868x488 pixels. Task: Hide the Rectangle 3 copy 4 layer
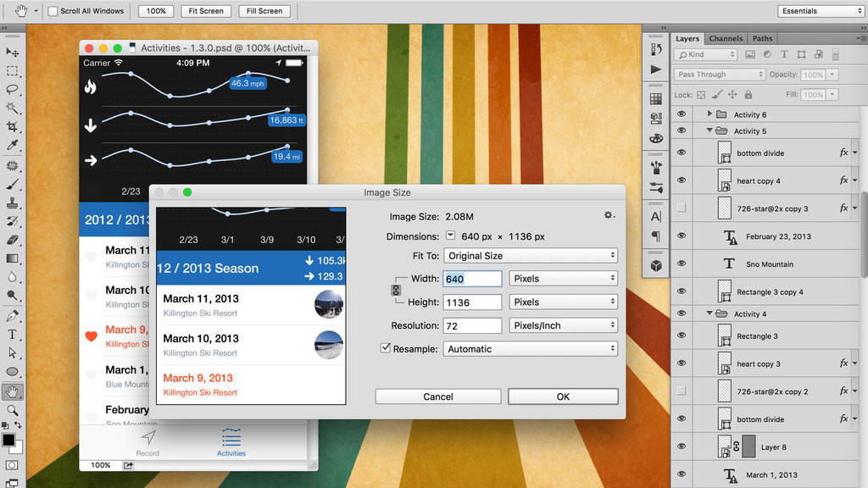(682, 291)
